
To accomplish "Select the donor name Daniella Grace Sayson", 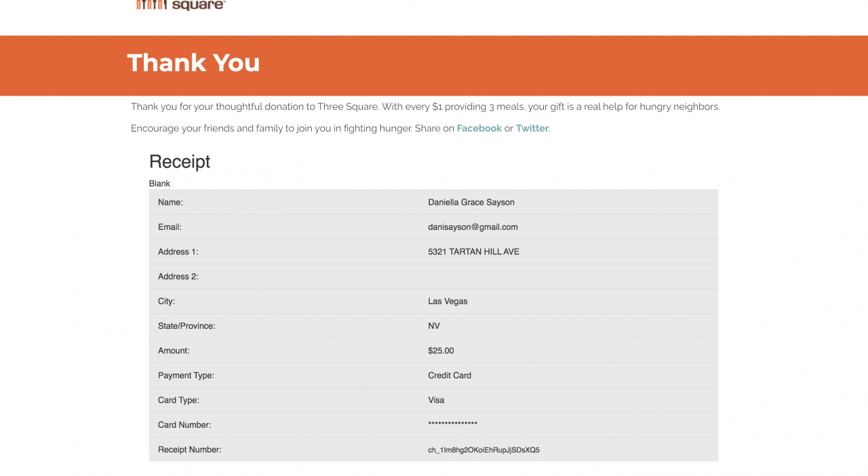I will 471,202.
